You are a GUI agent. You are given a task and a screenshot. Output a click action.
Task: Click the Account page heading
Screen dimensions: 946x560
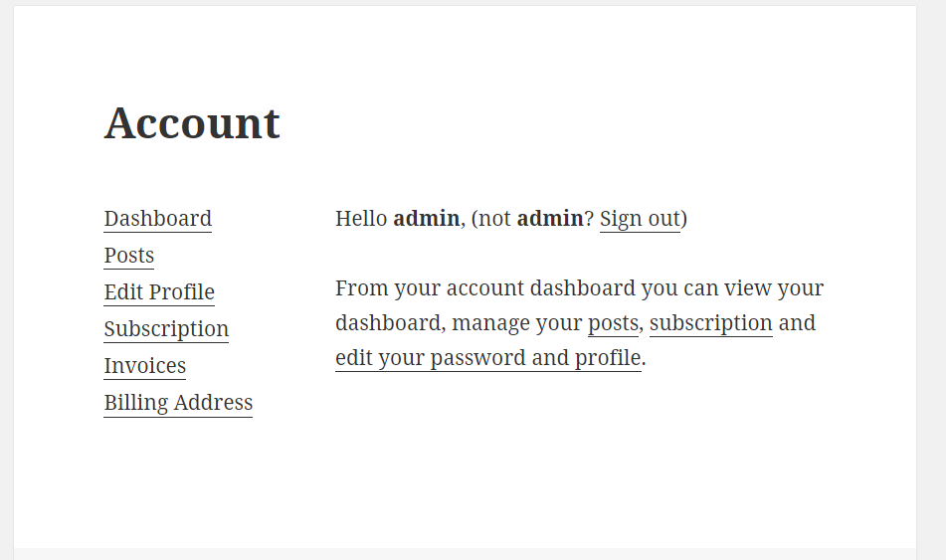192,123
